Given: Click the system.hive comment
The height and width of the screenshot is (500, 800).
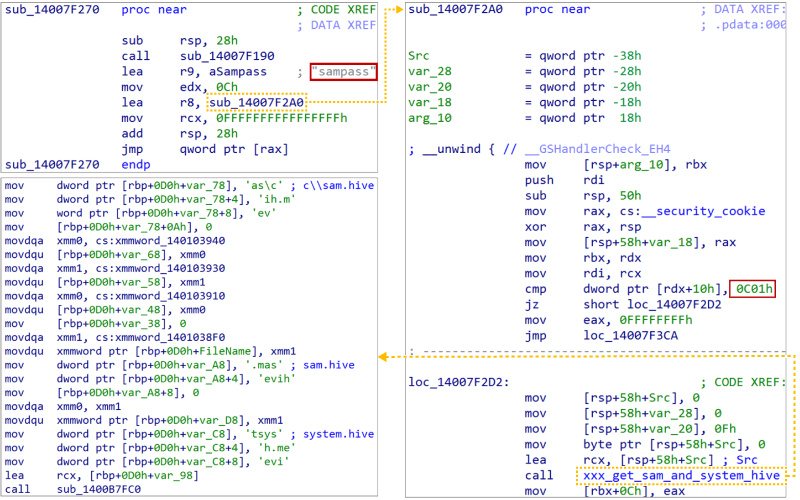Looking at the screenshot, I should pyautogui.click(x=338, y=434).
